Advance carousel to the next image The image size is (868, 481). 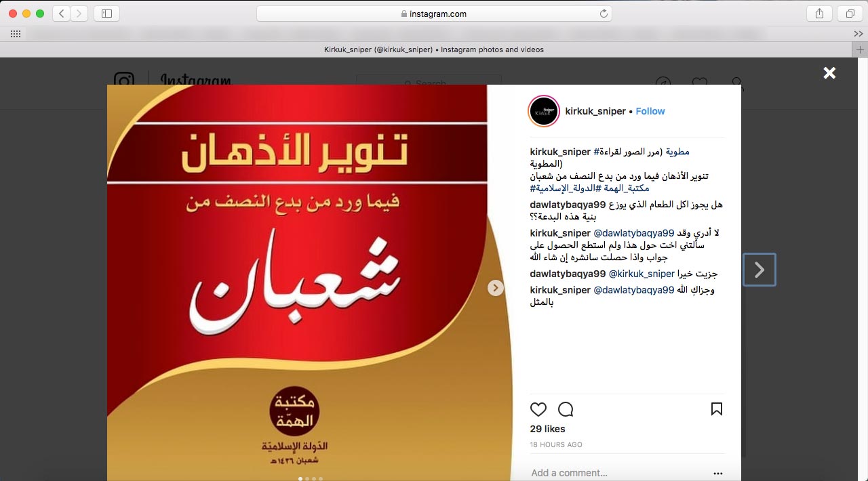pos(496,288)
